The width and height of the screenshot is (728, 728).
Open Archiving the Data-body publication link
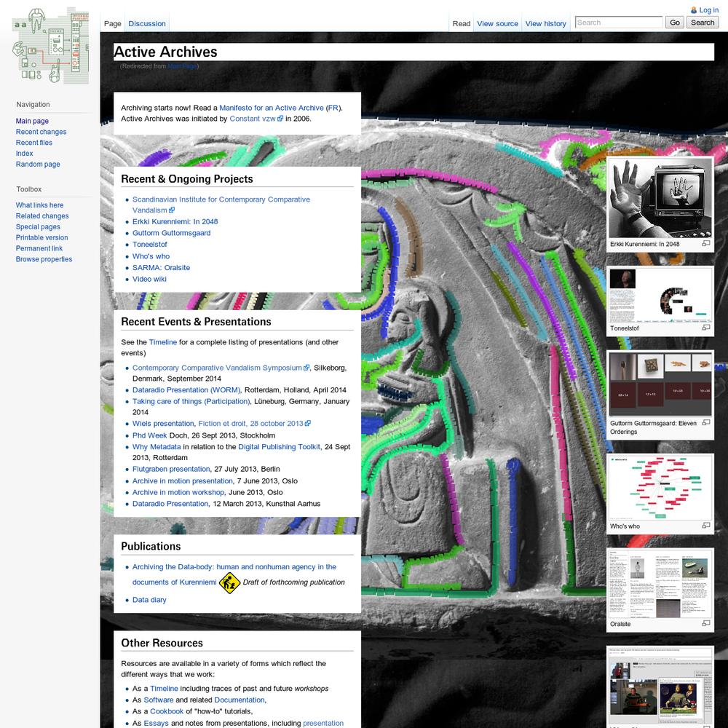pos(234,574)
